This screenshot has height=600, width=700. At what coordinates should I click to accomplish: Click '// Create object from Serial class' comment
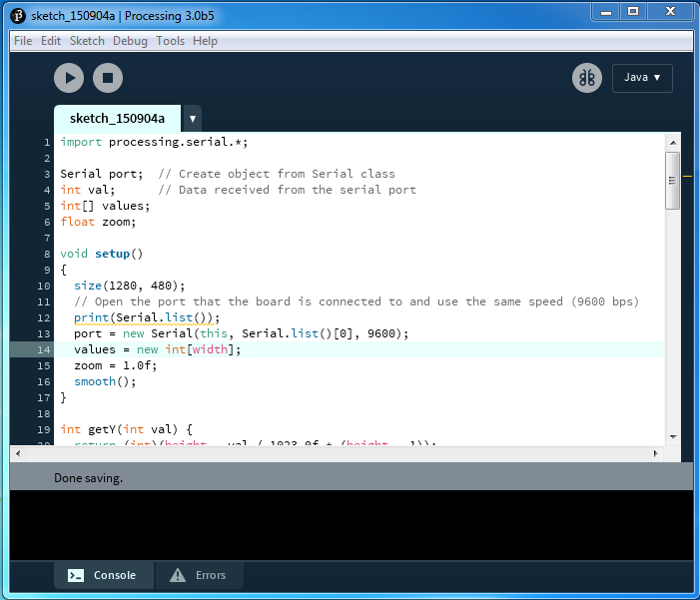tap(277, 174)
